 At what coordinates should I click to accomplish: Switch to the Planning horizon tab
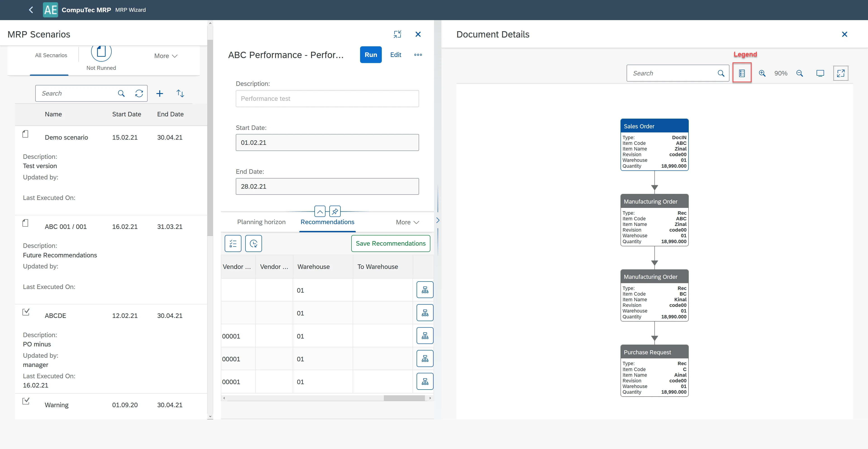261,222
